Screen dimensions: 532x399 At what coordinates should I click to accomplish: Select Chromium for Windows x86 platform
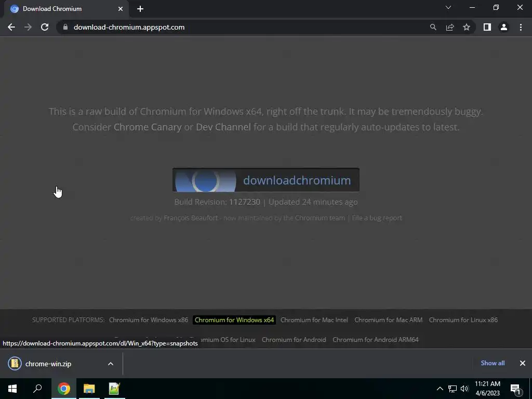pos(149,320)
